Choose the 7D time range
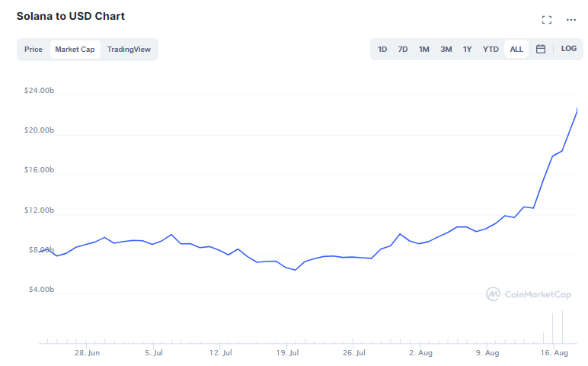The width and height of the screenshot is (588, 366). tap(403, 50)
